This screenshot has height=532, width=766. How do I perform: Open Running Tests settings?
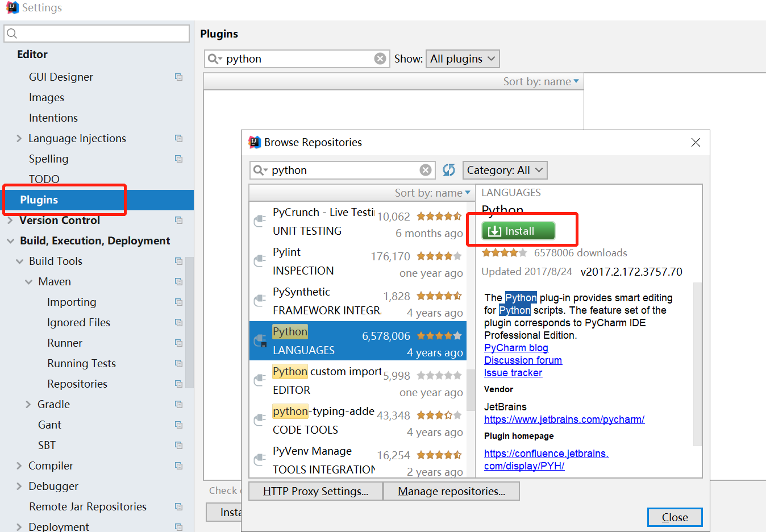tap(81, 363)
